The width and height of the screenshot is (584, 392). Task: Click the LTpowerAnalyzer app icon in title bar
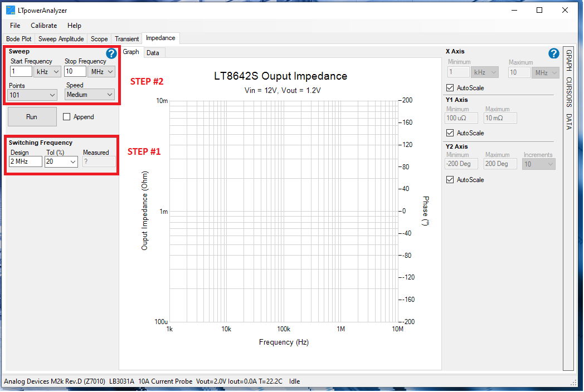tap(10, 11)
